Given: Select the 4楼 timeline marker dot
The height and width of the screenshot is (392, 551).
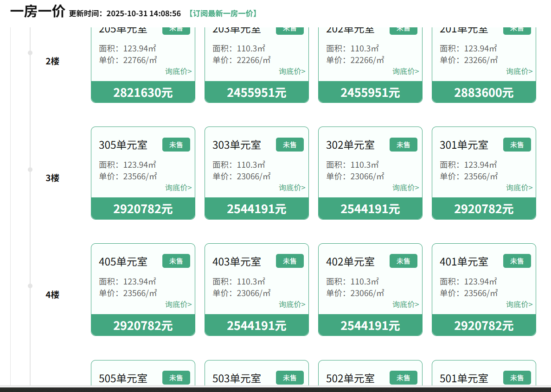Looking at the screenshot, I should [x=30, y=286].
